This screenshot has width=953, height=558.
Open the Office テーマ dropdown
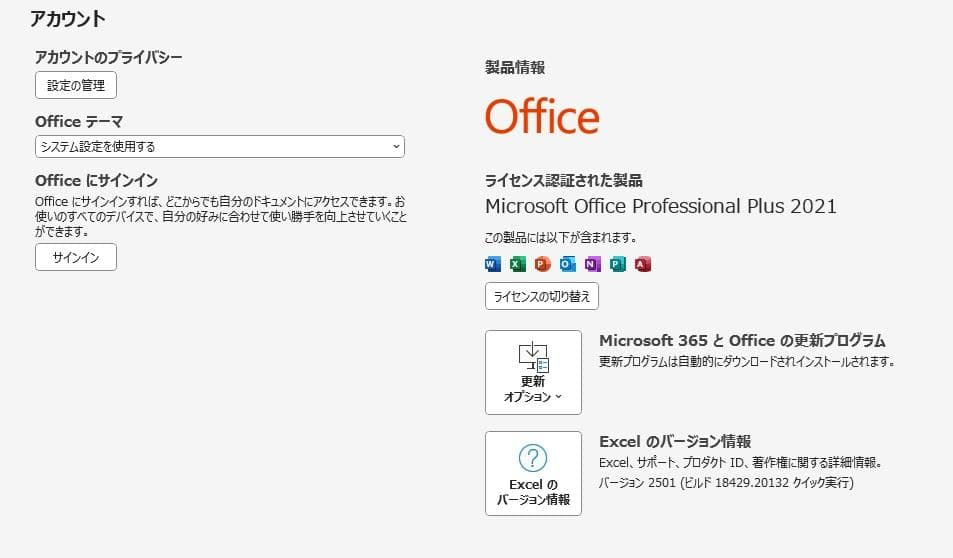219,147
